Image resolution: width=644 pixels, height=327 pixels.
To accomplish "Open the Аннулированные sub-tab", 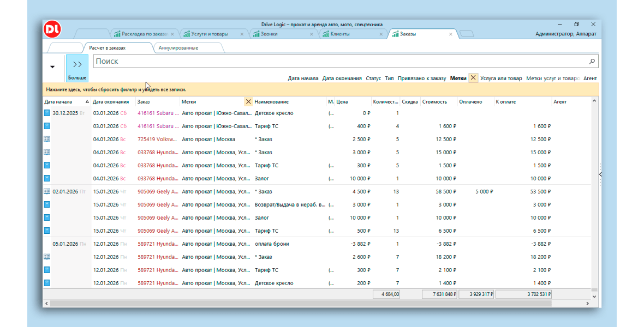I will [178, 48].
